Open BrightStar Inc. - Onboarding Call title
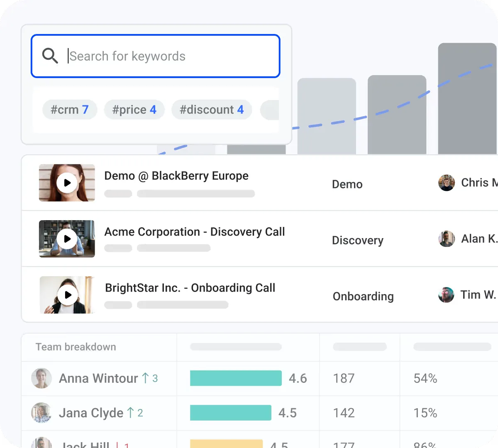The width and height of the screenshot is (498, 448). pos(190,288)
